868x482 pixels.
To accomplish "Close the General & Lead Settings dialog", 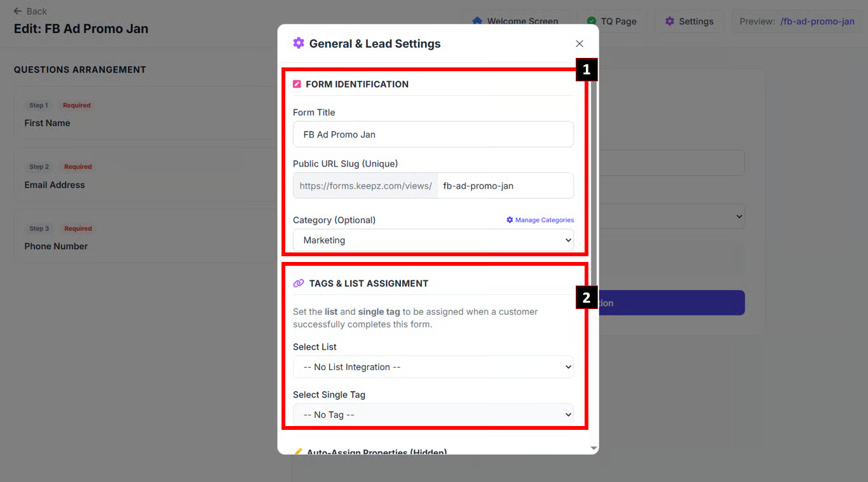I will tap(580, 44).
